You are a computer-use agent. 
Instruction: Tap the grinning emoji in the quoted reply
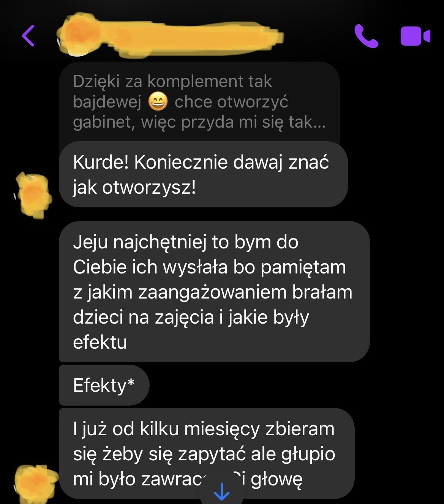pyautogui.click(x=158, y=102)
